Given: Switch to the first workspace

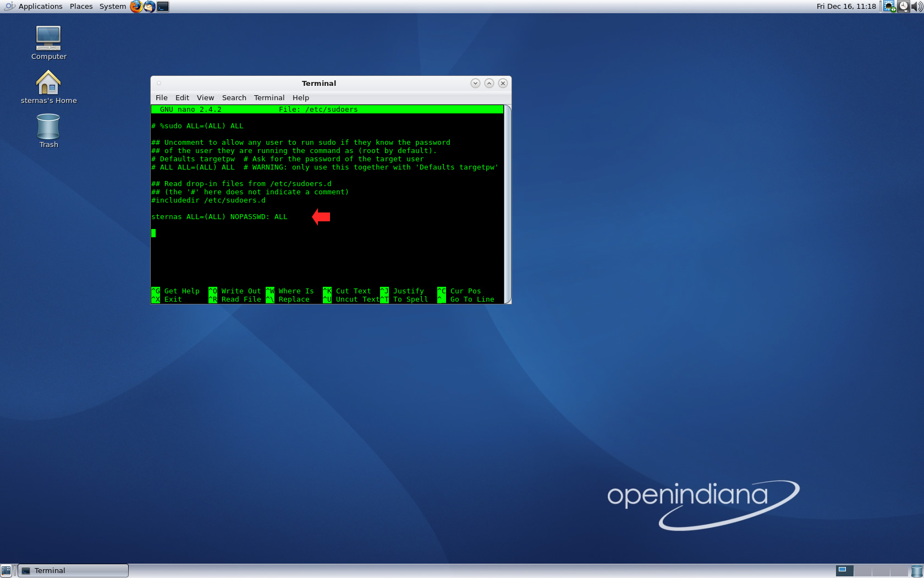Looking at the screenshot, I should [x=844, y=571].
